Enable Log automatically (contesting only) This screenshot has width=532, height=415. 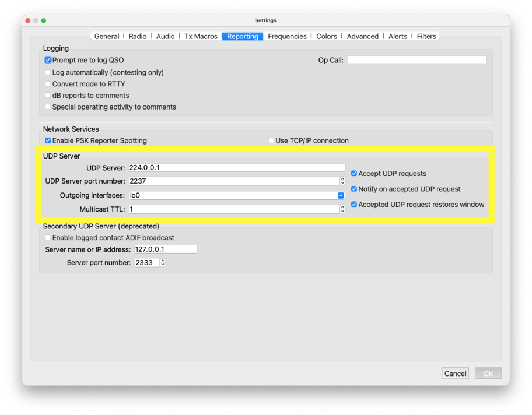(48, 73)
